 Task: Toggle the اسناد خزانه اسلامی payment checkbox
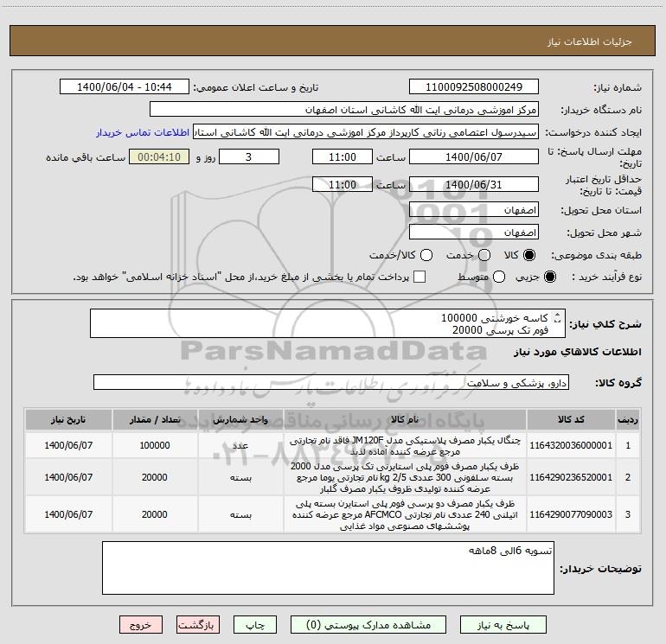[x=419, y=277]
